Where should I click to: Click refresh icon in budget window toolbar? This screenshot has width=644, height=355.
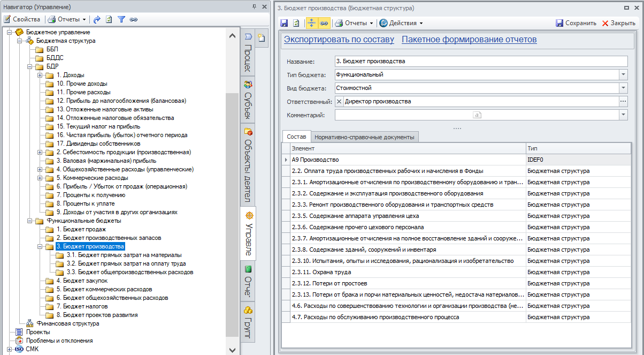[x=296, y=23]
